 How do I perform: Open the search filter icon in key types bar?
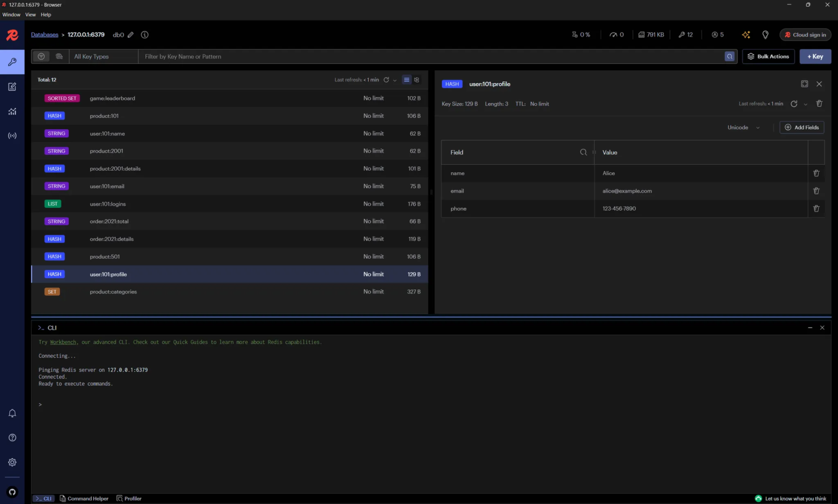coord(41,56)
